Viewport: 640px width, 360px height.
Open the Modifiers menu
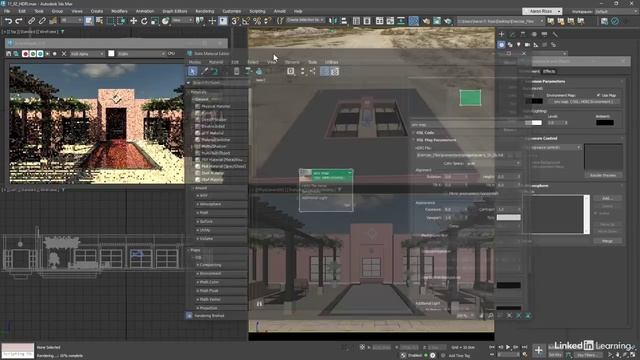click(x=120, y=11)
